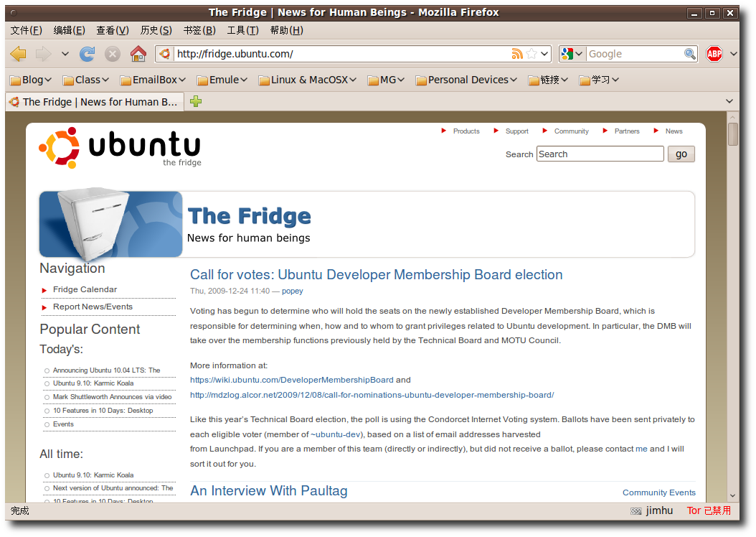Open the Community link
Screen dimensions: 756x537
pyautogui.click(x=572, y=131)
